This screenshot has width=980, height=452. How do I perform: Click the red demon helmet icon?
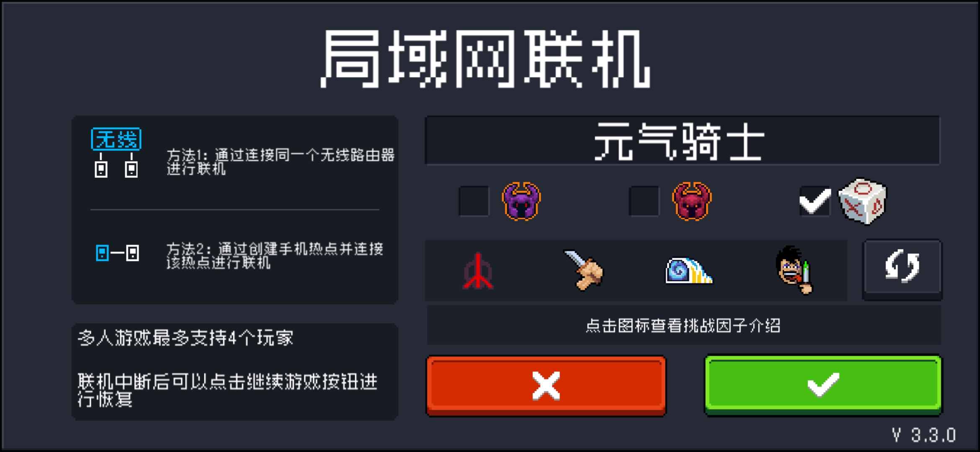click(691, 201)
